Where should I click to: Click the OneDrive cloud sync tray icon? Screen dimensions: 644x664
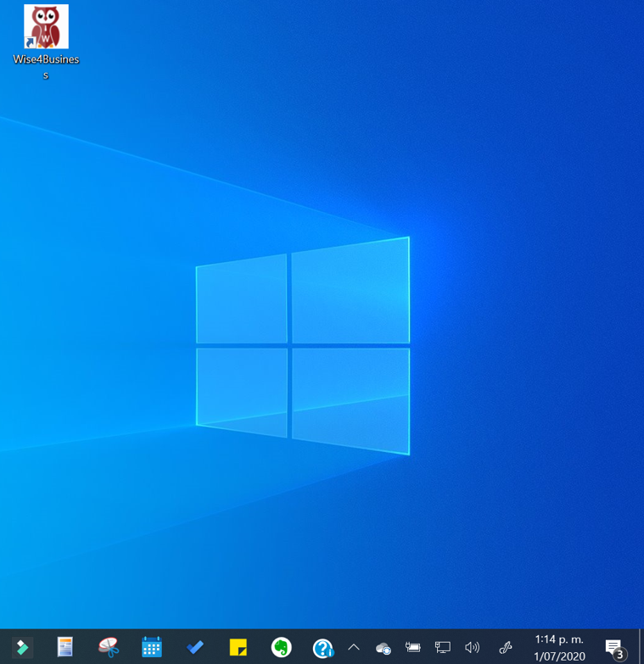pos(383,648)
